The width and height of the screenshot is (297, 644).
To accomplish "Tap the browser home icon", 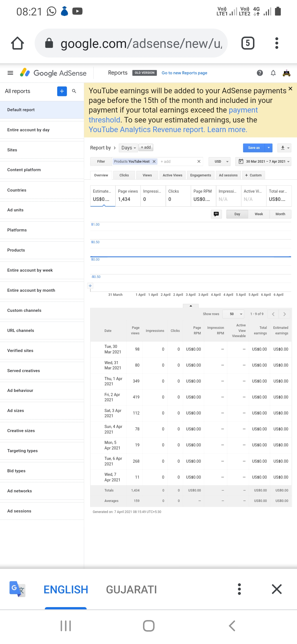I will point(17,43).
